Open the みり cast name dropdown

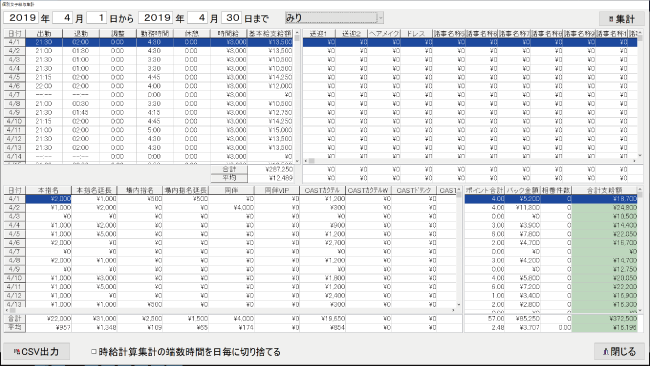[334, 18]
